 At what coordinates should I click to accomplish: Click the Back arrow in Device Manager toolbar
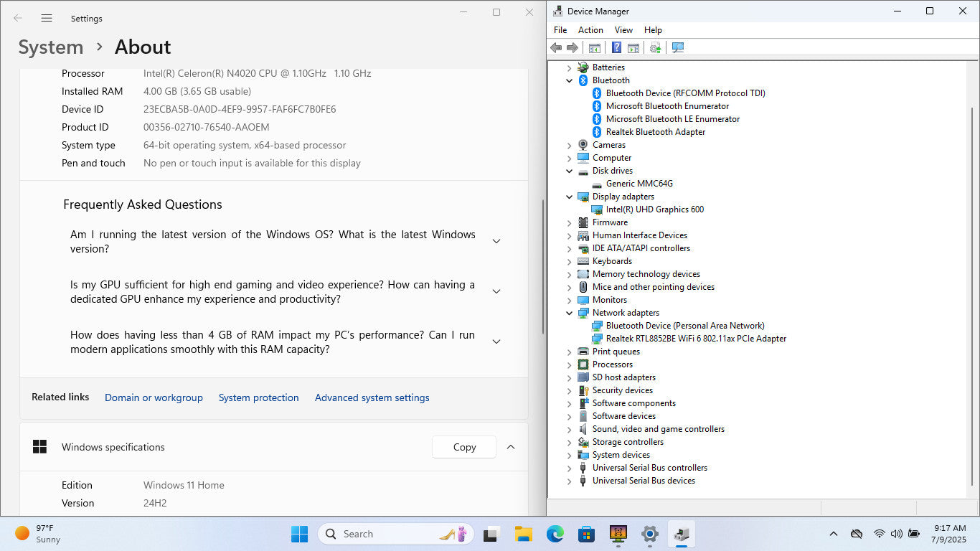(x=556, y=48)
